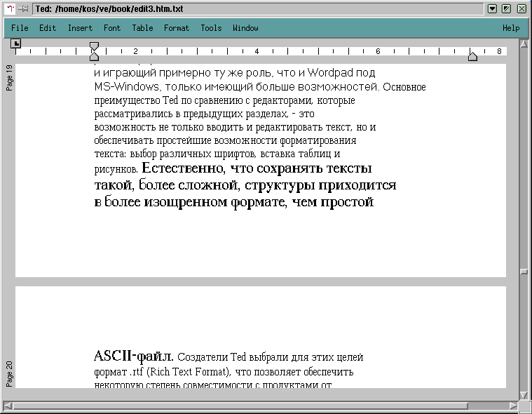
Task: Click the horizontal scrollbar left arrow
Action: (8, 406)
